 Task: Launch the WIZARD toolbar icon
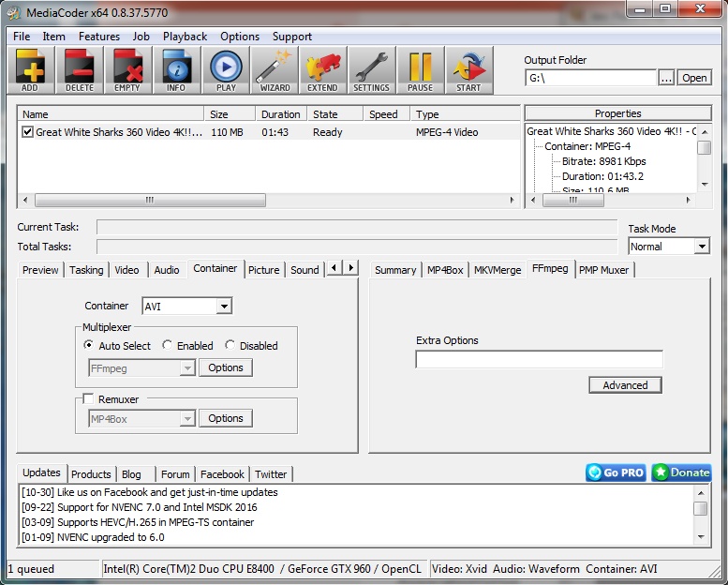click(275, 70)
